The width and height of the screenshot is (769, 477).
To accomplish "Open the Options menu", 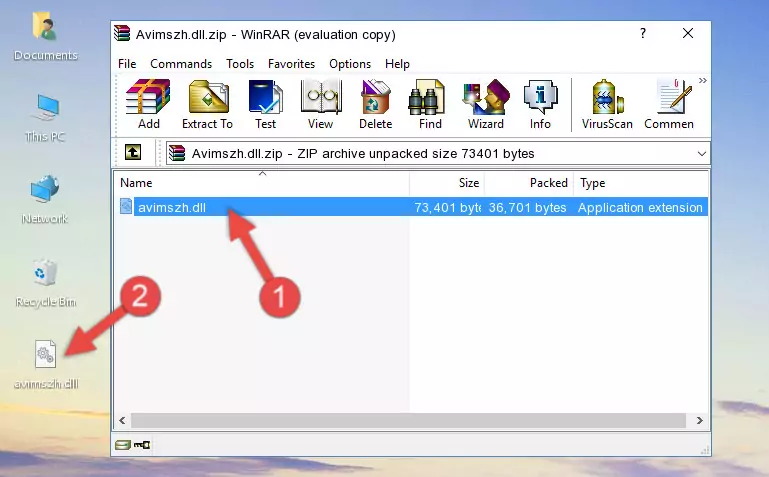I will [350, 64].
